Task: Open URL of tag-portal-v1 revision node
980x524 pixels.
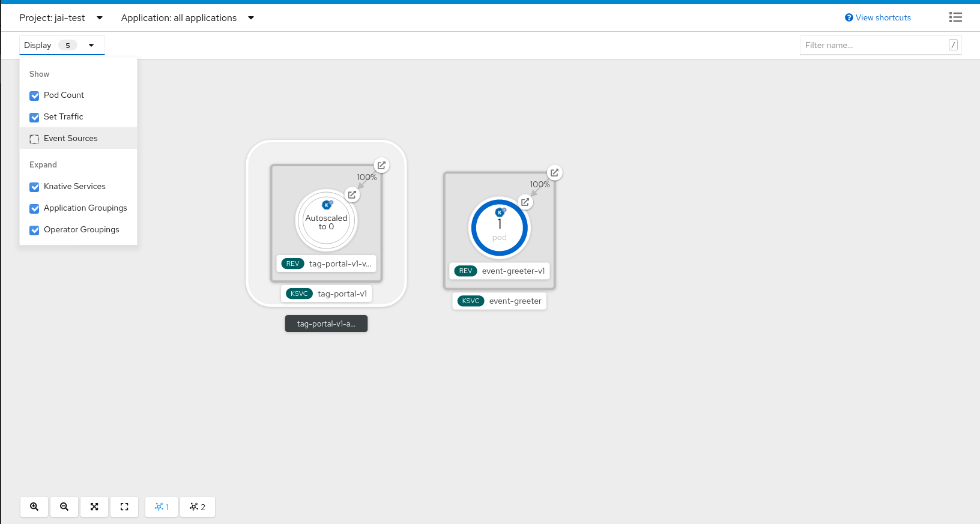Action: (x=352, y=194)
